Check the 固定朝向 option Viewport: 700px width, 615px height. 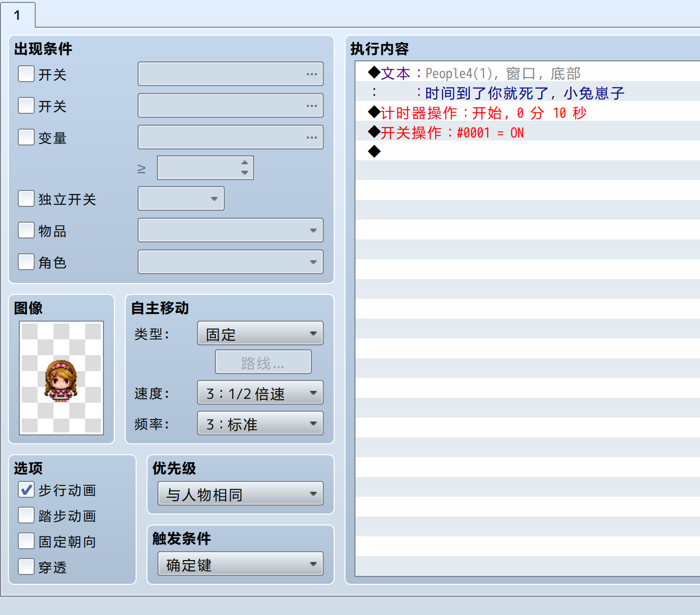(26, 541)
